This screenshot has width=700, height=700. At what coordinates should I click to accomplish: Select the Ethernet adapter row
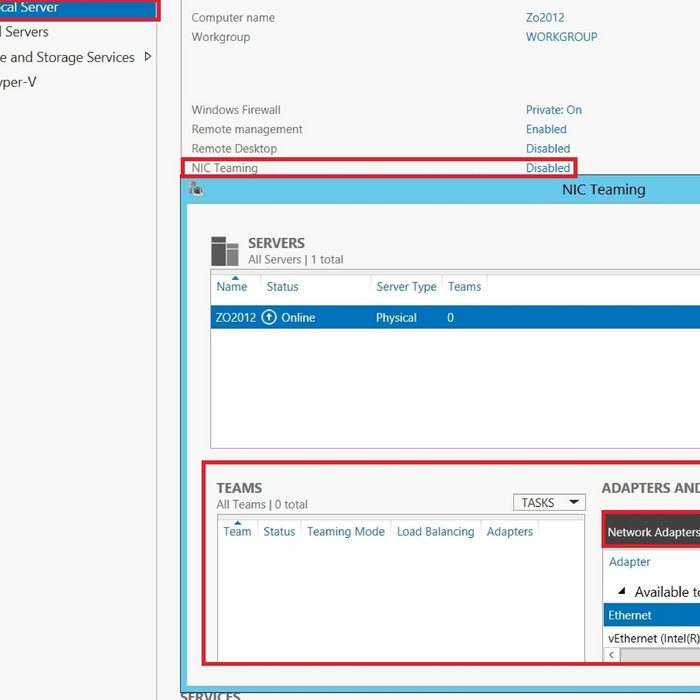point(650,615)
